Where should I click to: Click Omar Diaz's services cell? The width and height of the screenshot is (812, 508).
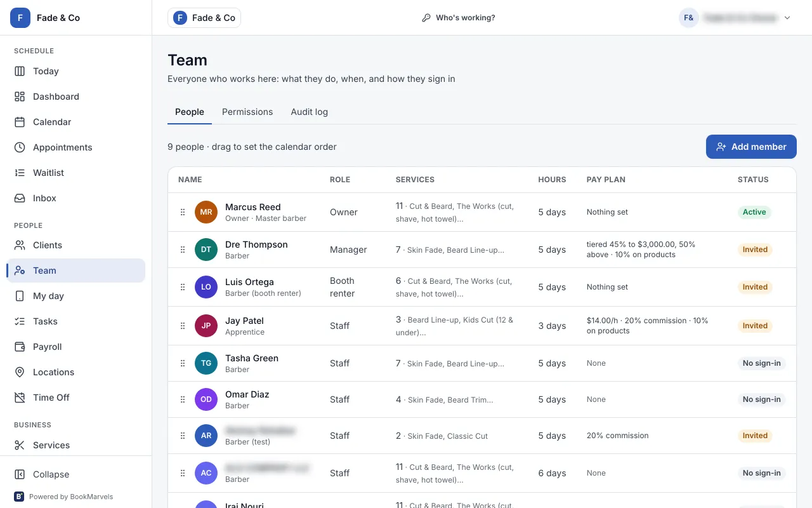pos(444,399)
